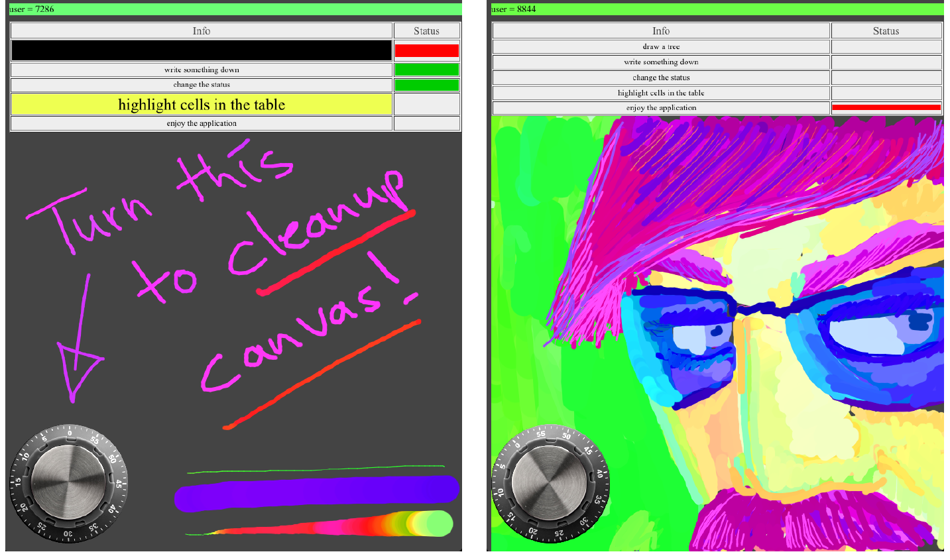Image resolution: width=950 pixels, height=560 pixels.
Task: Click the 'Info' header of the left table
Action: 202,31
